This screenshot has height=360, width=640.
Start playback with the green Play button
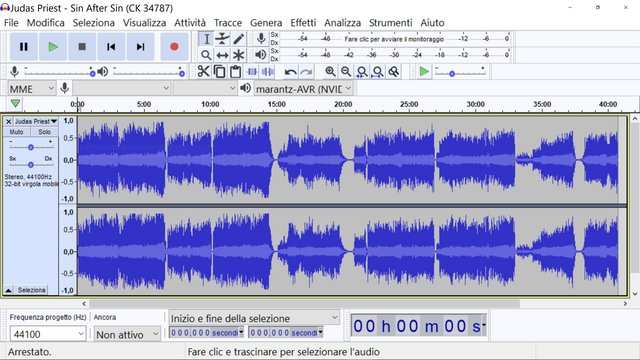pyautogui.click(x=53, y=47)
